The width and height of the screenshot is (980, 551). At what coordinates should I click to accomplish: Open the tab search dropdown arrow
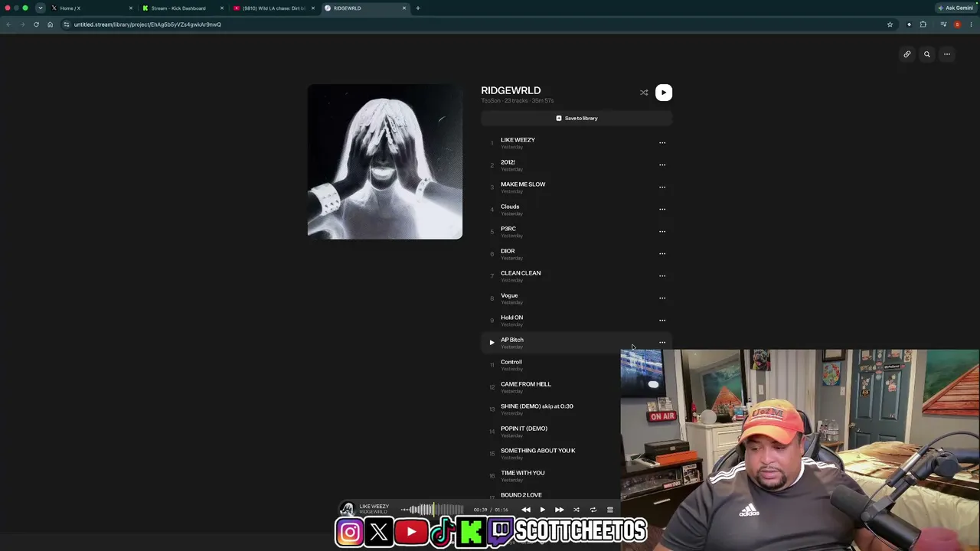[41, 8]
